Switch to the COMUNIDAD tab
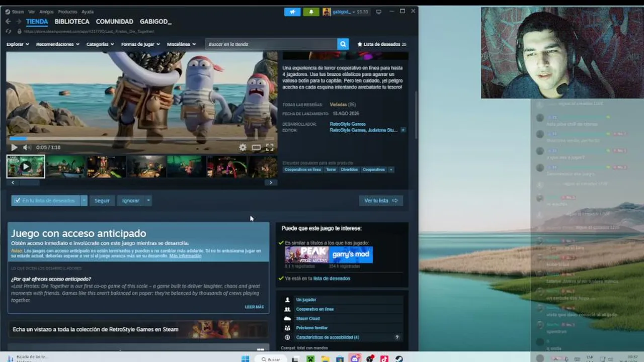The height and width of the screenshot is (362, 644). (115, 22)
